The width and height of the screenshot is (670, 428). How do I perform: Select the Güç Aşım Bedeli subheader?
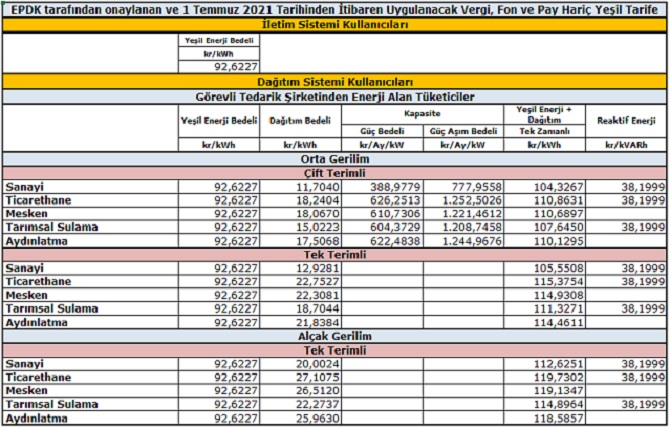[x=463, y=130]
